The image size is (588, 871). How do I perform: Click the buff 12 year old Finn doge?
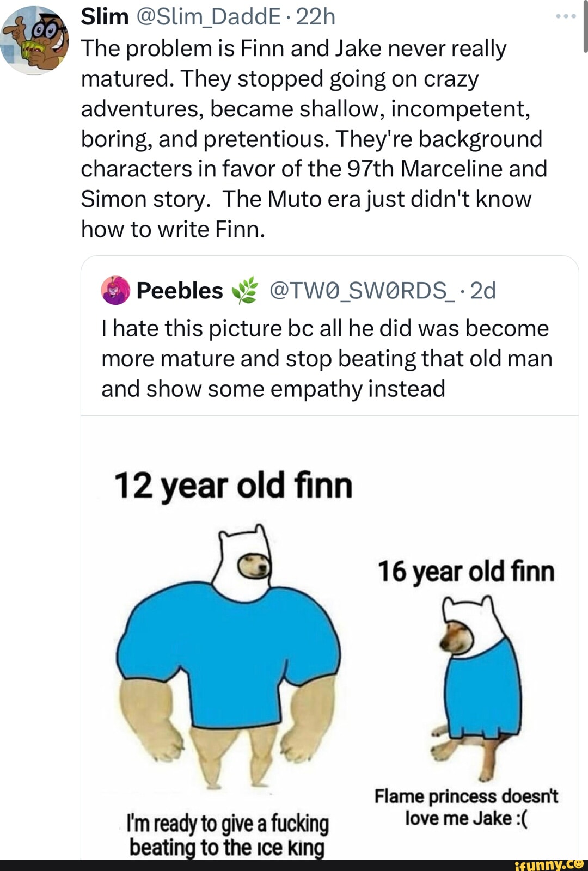click(x=229, y=653)
